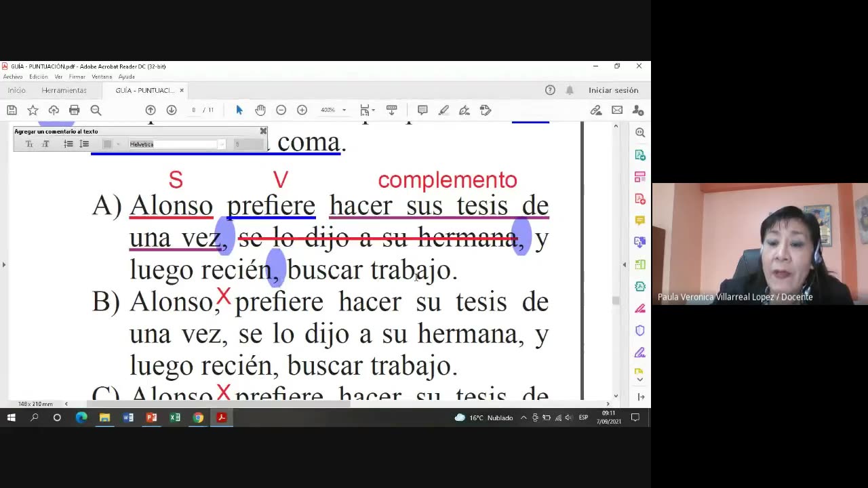Activate the selection arrow tool
This screenshot has height=488, width=868.
point(239,110)
